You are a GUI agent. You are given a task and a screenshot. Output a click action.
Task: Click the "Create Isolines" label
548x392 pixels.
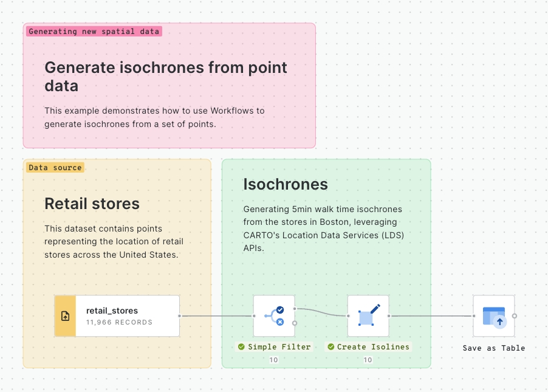coord(373,347)
